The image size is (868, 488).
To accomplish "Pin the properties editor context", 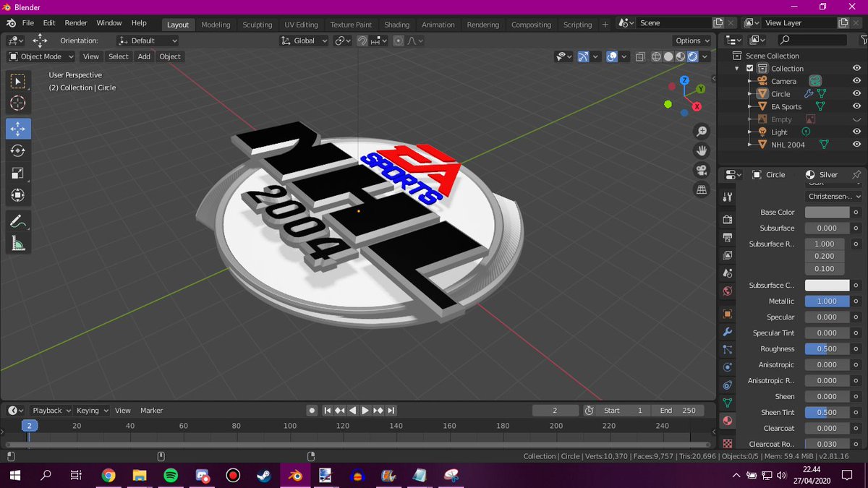I will click(x=856, y=174).
